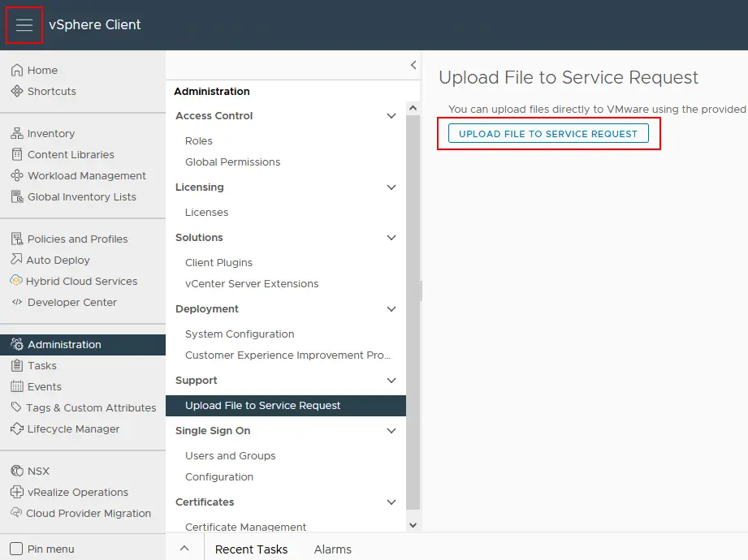Image resolution: width=748 pixels, height=560 pixels.
Task: Click the Workload Management icon
Action: [x=17, y=175]
